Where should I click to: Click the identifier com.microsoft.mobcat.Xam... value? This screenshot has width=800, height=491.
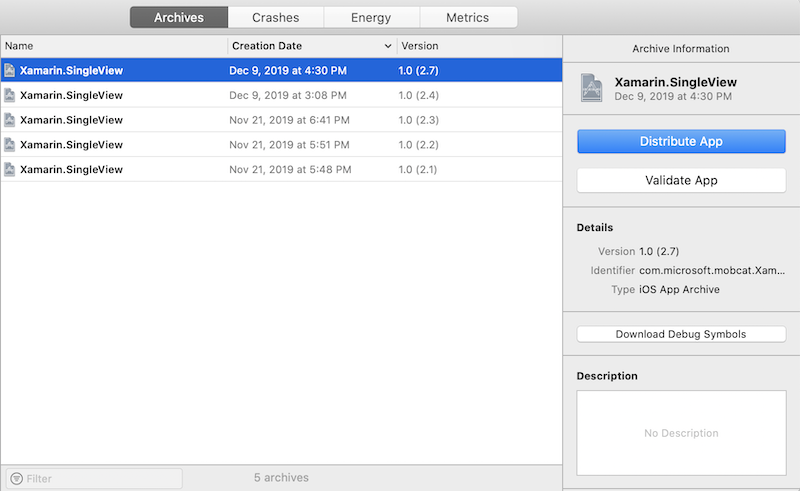[712, 271]
